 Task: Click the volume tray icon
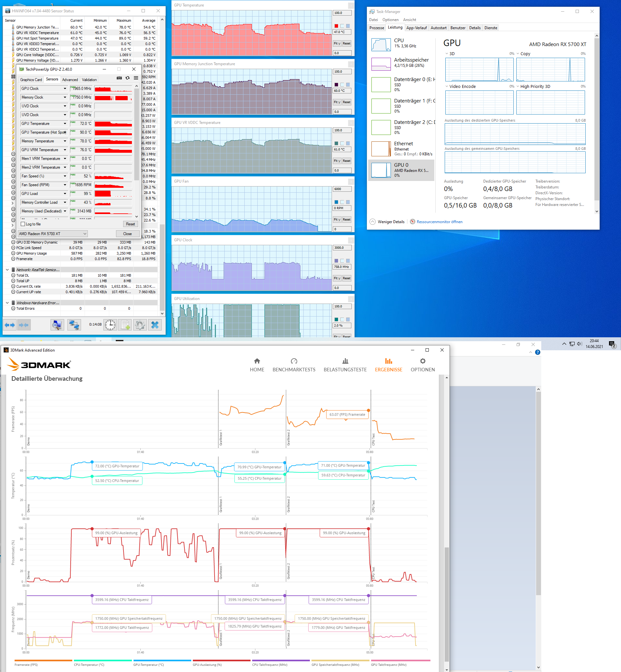coord(579,344)
